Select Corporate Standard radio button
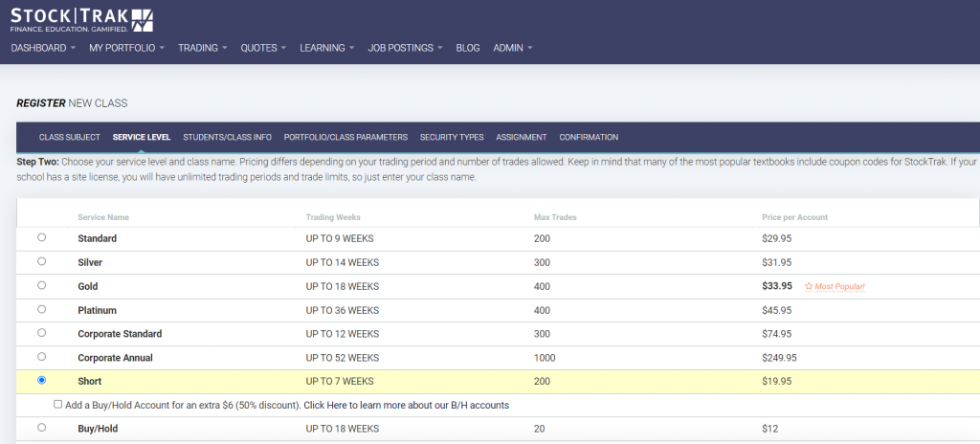 pos(42,333)
